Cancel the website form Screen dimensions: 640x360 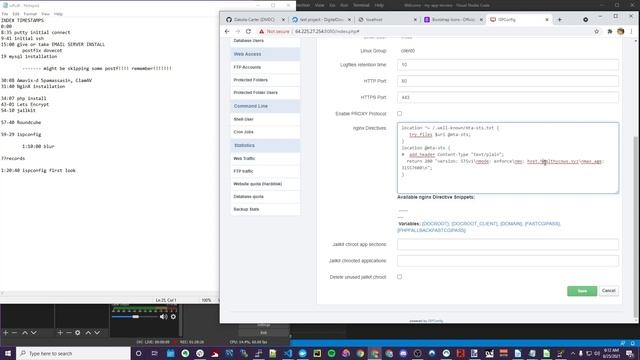pos(609,291)
